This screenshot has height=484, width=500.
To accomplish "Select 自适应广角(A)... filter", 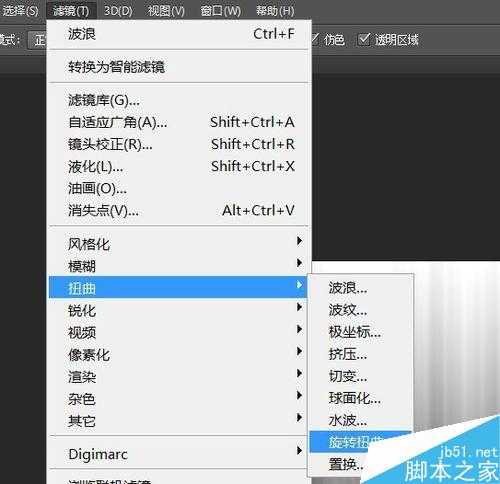I will (x=178, y=122).
